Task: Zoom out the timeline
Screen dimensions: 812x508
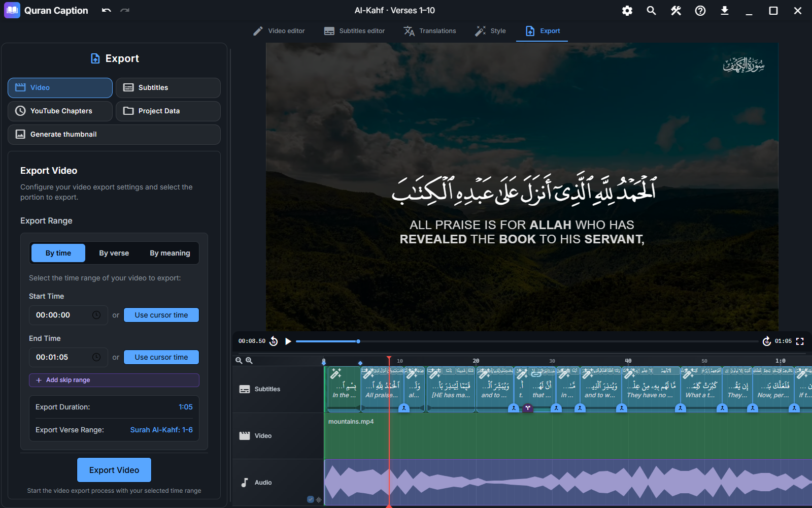Action: (239, 360)
